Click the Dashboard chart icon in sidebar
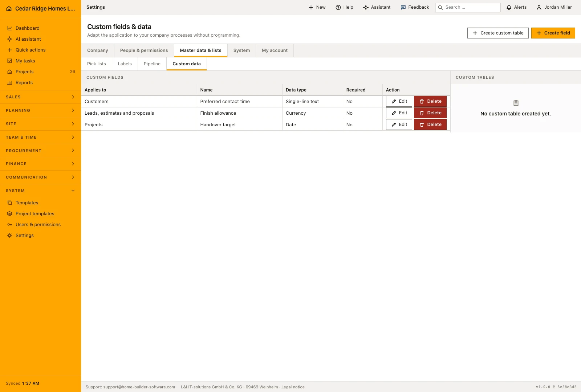The image size is (581, 392). click(x=10, y=28)
